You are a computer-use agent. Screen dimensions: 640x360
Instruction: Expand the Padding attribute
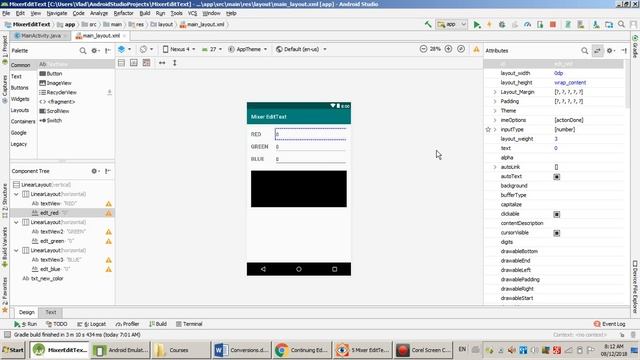(495, 102)
